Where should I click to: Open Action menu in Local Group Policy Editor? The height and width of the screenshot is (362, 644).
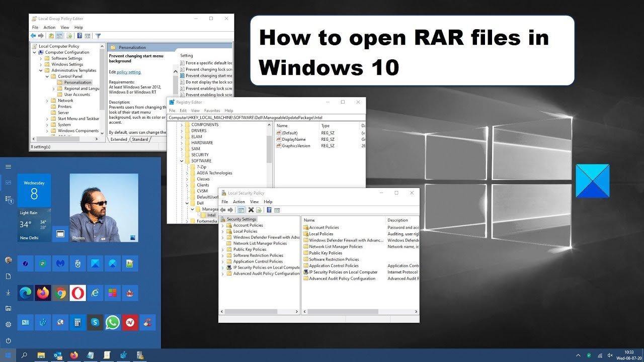click(49, 27)
